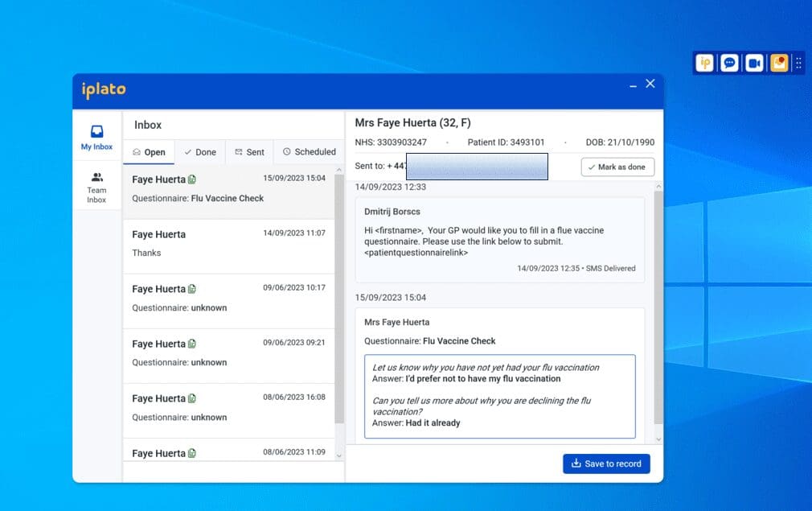Open Faye Huerta message from 08/06/2023 11:09
The height and width of the screenshot is (511, 812).
point(229,451)
